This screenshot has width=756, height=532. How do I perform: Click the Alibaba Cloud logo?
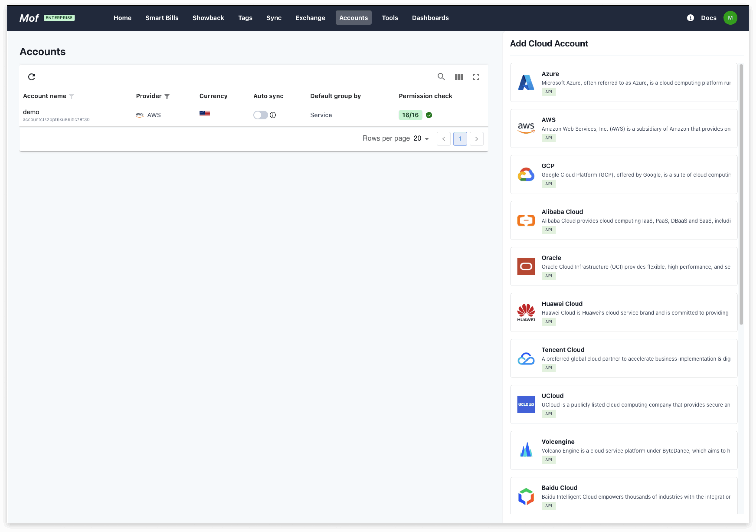[526, 220]
